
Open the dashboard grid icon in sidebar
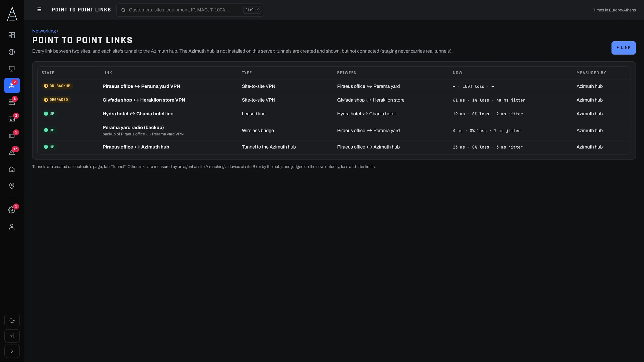pos(12,35)
